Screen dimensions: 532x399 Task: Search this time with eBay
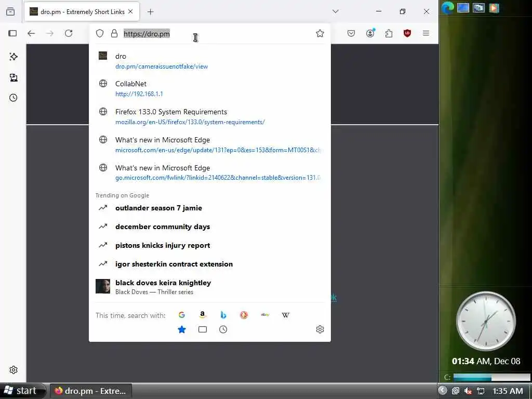pos(265,315)
